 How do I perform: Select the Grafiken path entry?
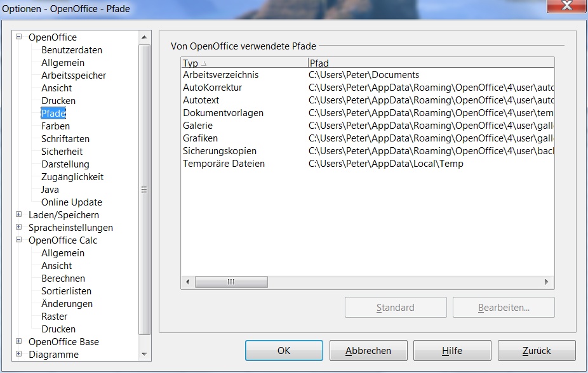pos(367,138)
